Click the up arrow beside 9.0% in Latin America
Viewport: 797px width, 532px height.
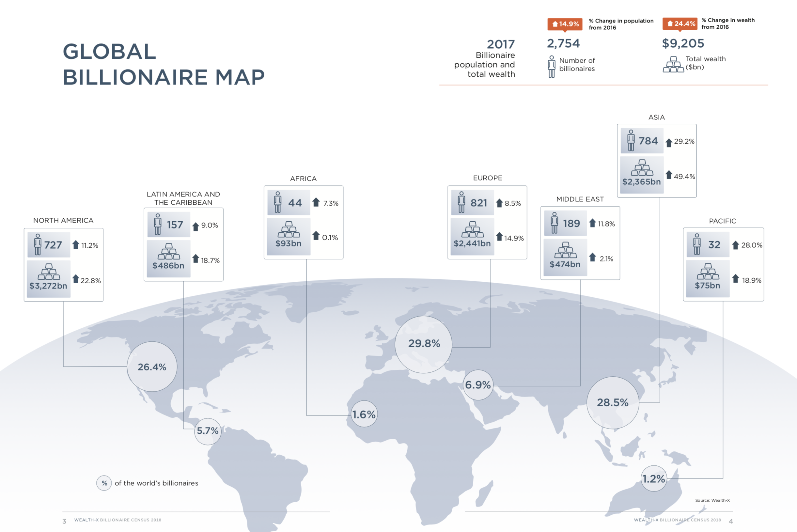(x=195, y=227)
